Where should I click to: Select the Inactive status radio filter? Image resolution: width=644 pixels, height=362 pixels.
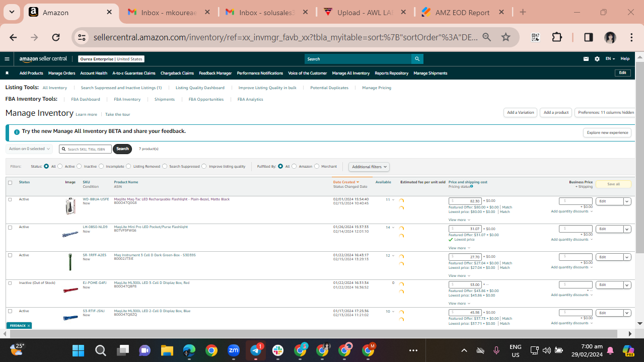tap(80, 166)
